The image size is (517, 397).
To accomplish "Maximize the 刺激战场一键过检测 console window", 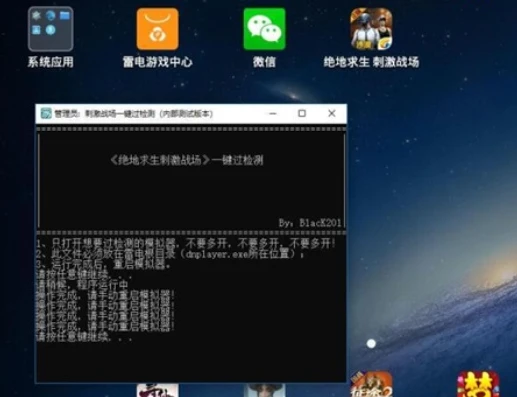I will click(x=302, y=113).
